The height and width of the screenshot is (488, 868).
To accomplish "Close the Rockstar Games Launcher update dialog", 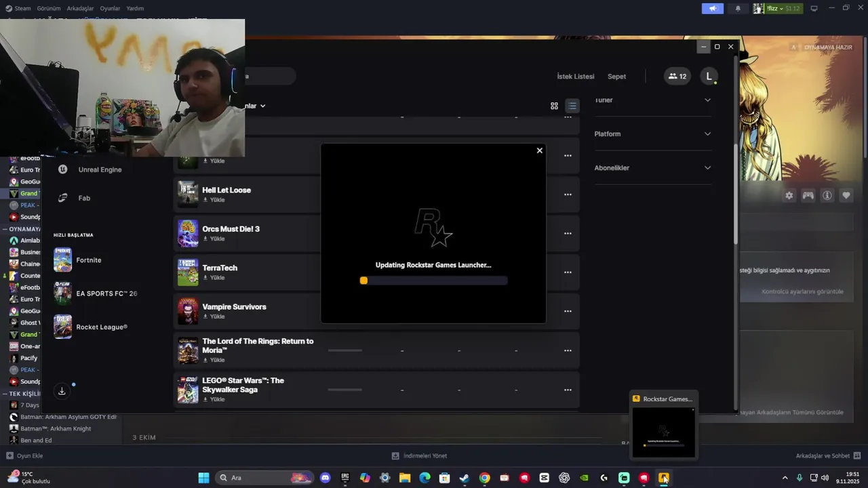I will point(540,150).
